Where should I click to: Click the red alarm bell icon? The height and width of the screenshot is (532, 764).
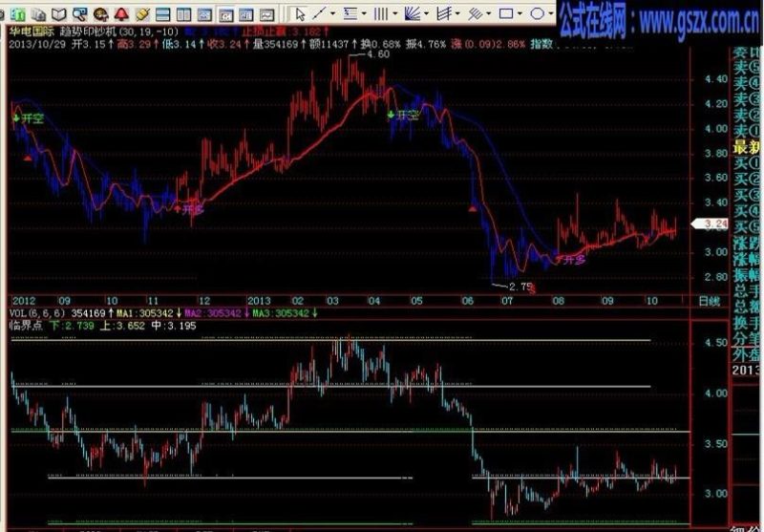[121, 14]
